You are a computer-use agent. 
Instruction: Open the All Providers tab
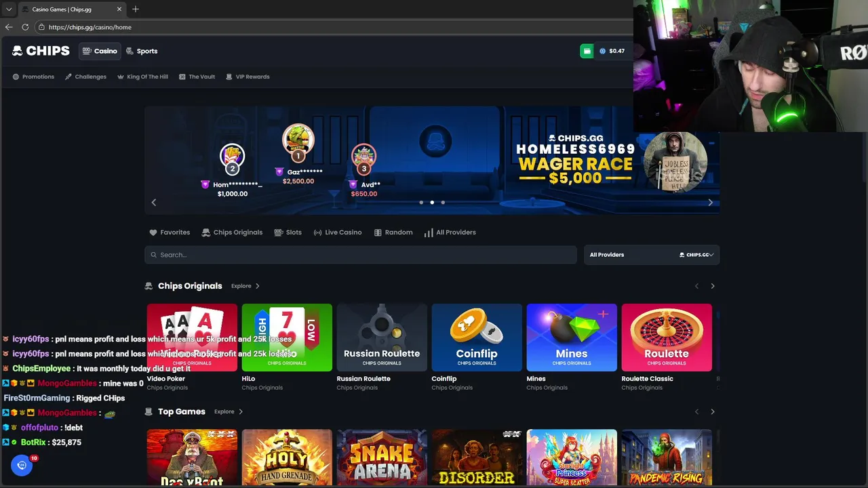pyautogui.click(x=450, y=232)
